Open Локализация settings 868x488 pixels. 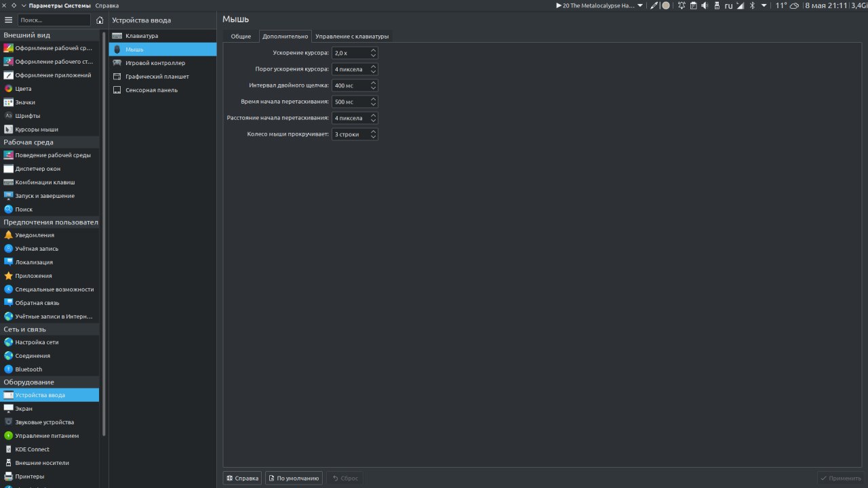(x=50, y=262)
